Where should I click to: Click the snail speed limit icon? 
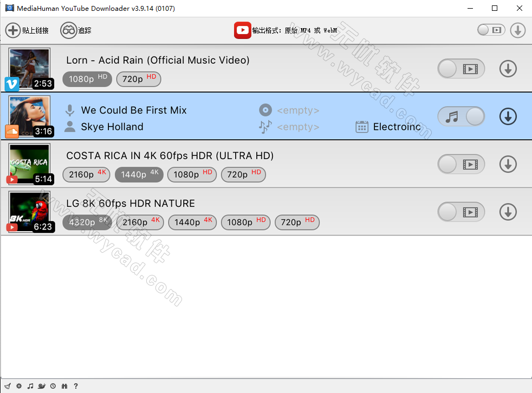click(x=42, y=386)
